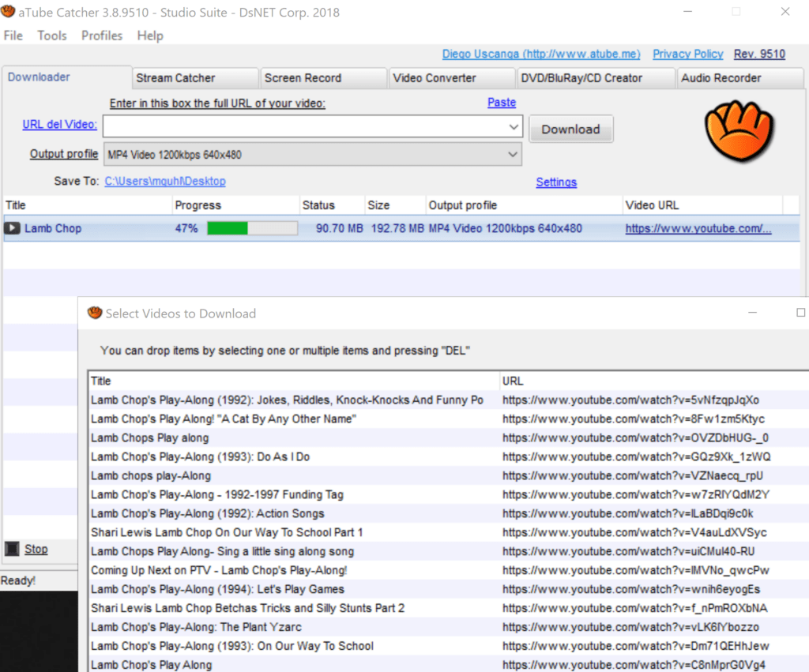
Task: Open the Lamb Chop youtube.com video URL
Action: coord(698,228)
